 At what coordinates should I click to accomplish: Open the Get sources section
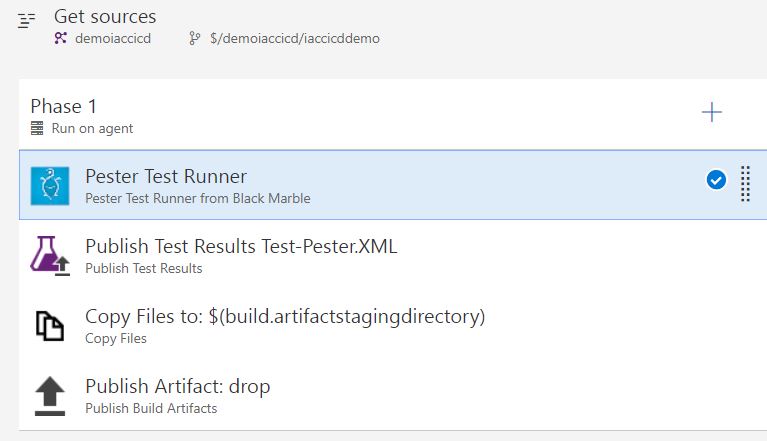[105, 17]
